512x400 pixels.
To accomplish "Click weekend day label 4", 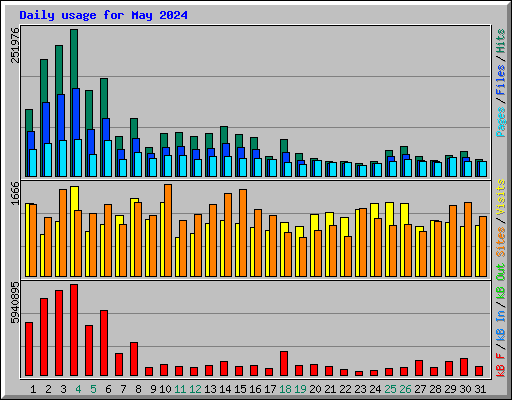I will point(78,389).
